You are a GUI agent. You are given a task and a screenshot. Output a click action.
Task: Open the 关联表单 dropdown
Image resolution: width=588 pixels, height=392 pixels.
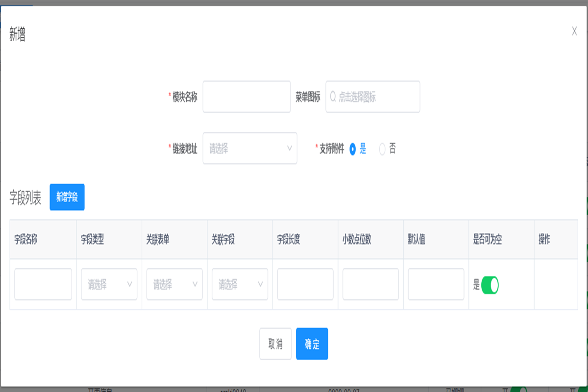[174, 284]
